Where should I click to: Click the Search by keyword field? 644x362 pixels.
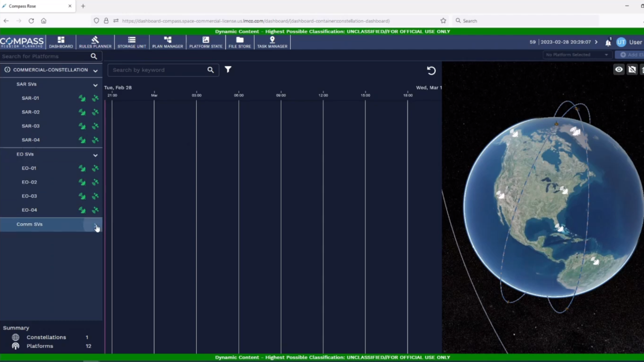click(x=158, y=70)
